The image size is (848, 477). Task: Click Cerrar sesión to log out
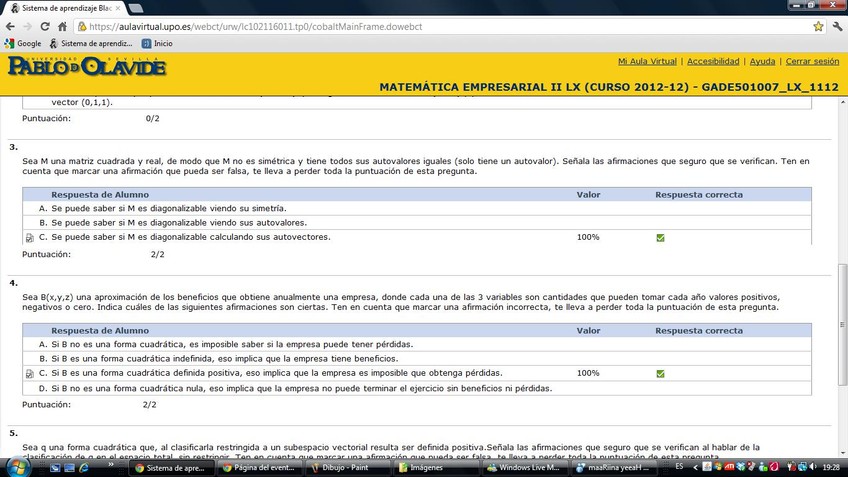point(812,61)
